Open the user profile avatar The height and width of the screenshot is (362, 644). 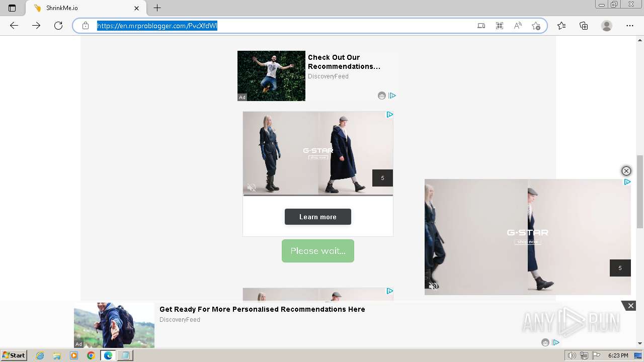coord(607,26)
